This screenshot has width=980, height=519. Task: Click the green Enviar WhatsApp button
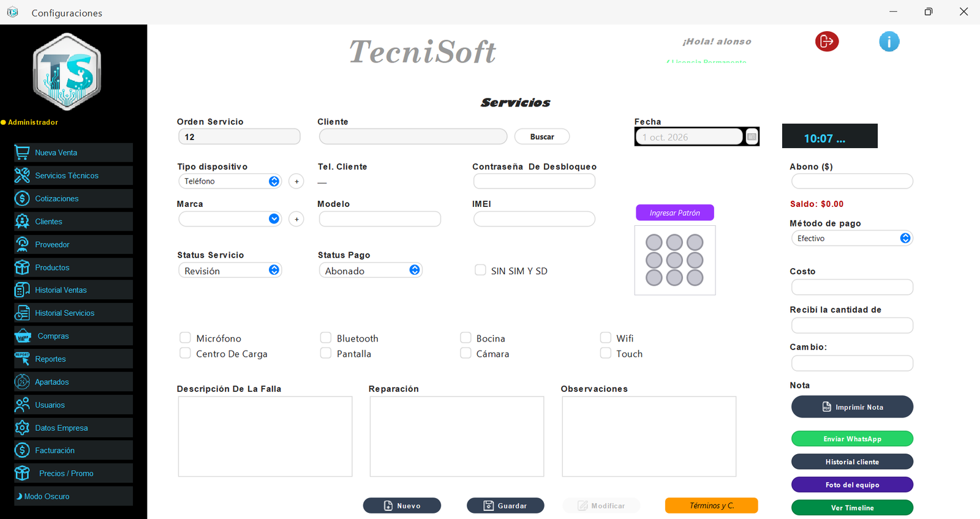(x=852, y=439)
